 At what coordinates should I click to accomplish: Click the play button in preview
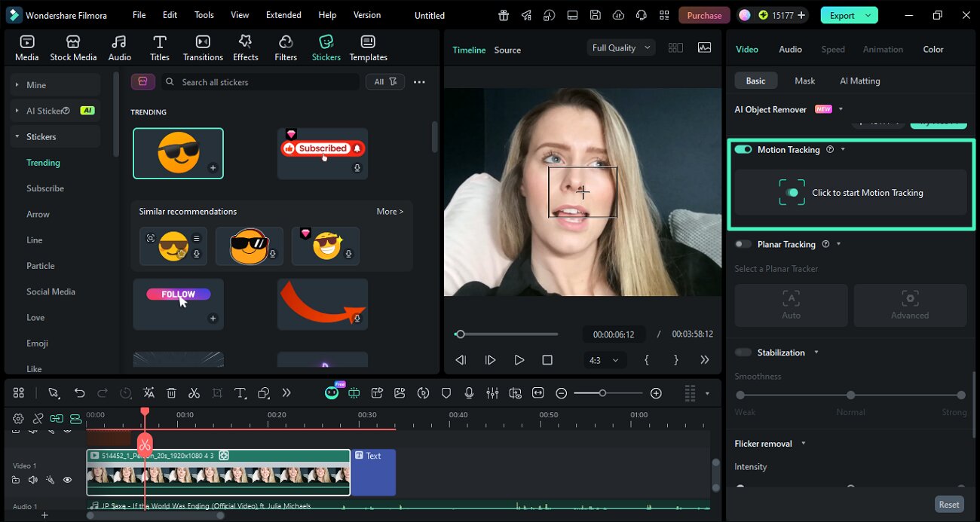tap(519, 360)
